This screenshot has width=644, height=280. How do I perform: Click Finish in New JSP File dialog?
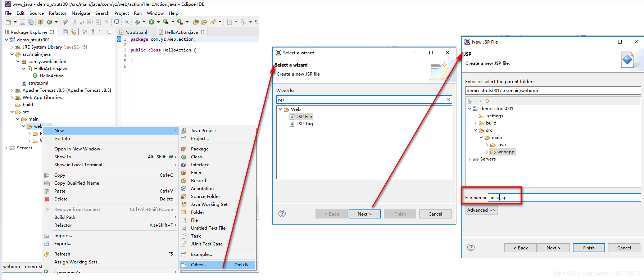pyautogui.click(x=589, y=248)
